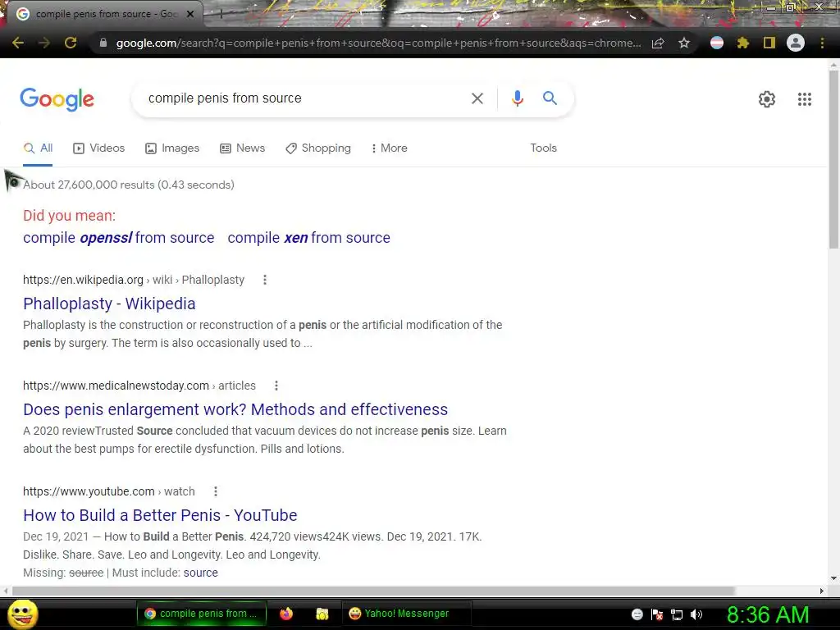840x630 pixels.
Task: Click the round white tray icon
Action: (637, 614)
